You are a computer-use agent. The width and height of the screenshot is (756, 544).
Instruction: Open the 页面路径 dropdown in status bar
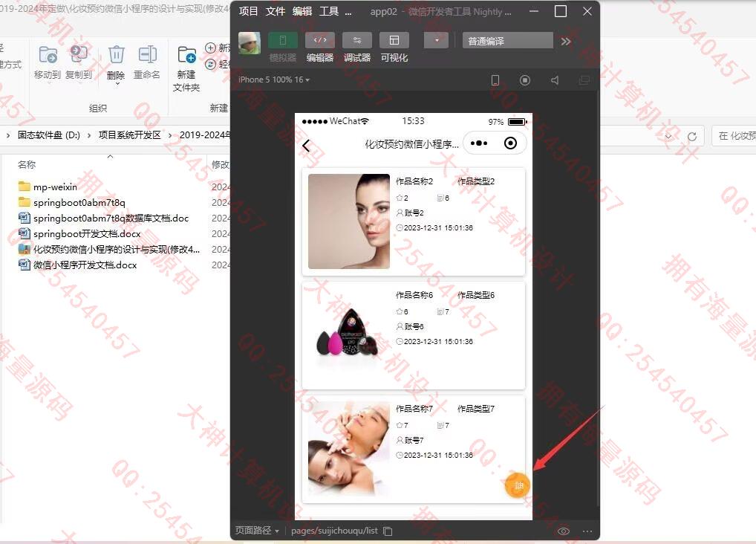click(x=257, y=531)
